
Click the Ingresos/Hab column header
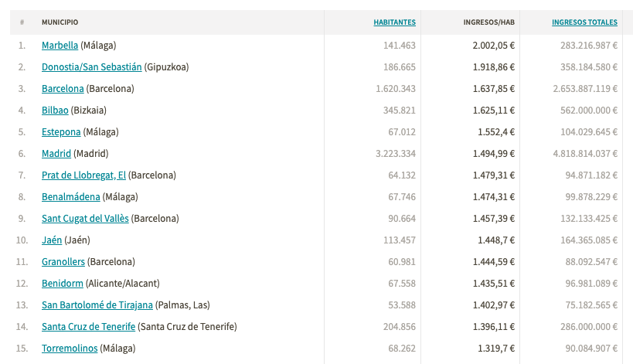coord(489,22)
